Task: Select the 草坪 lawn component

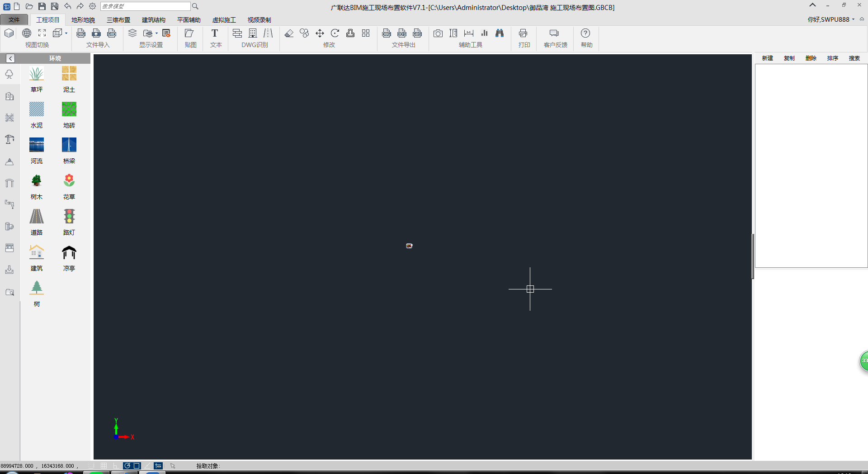Action: click(37, 80)
